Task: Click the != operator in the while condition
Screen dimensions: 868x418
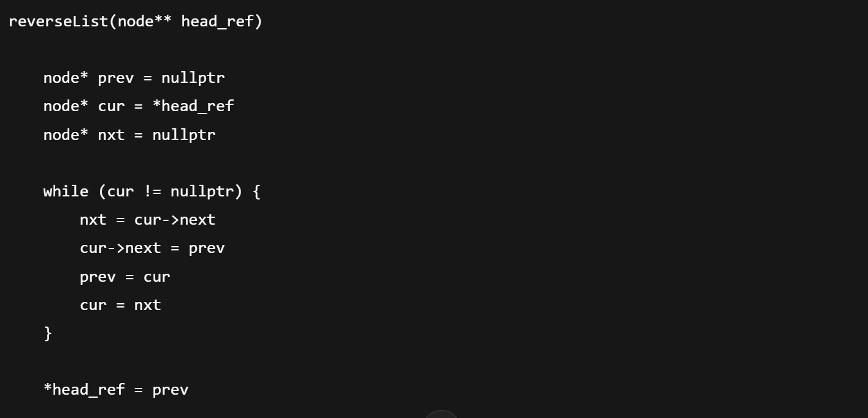Action: coord(152,192)
